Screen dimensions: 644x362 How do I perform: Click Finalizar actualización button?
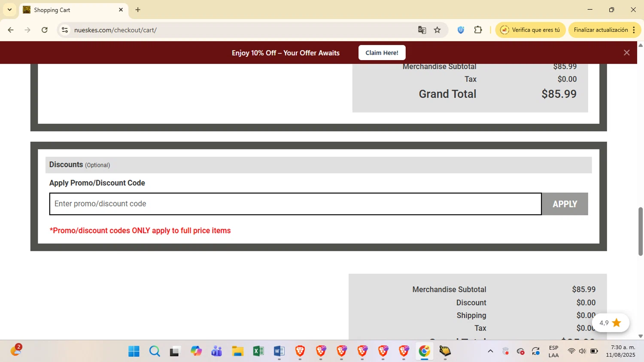601,30
